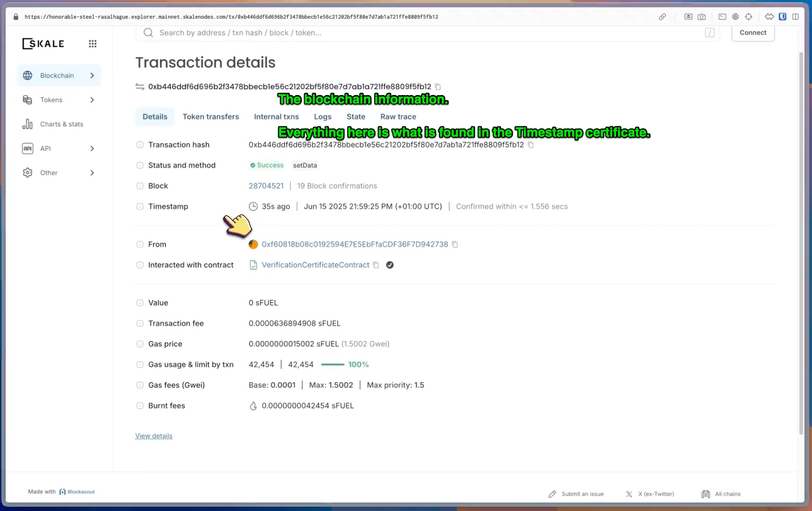Click the lock icon in address bar
The width and height of the screenshot is (812, 511).
pos(16,17)
